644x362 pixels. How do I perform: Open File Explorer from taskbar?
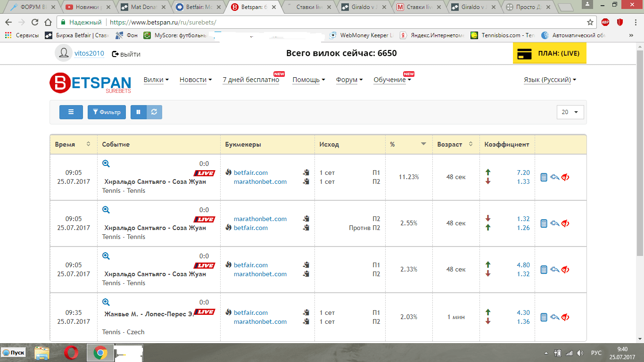(42, 353)
